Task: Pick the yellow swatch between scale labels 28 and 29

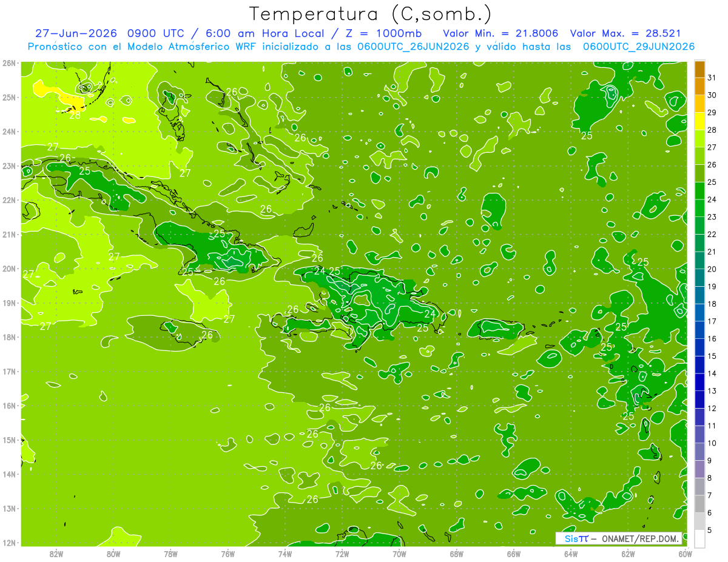Action: tap(699, 121)
